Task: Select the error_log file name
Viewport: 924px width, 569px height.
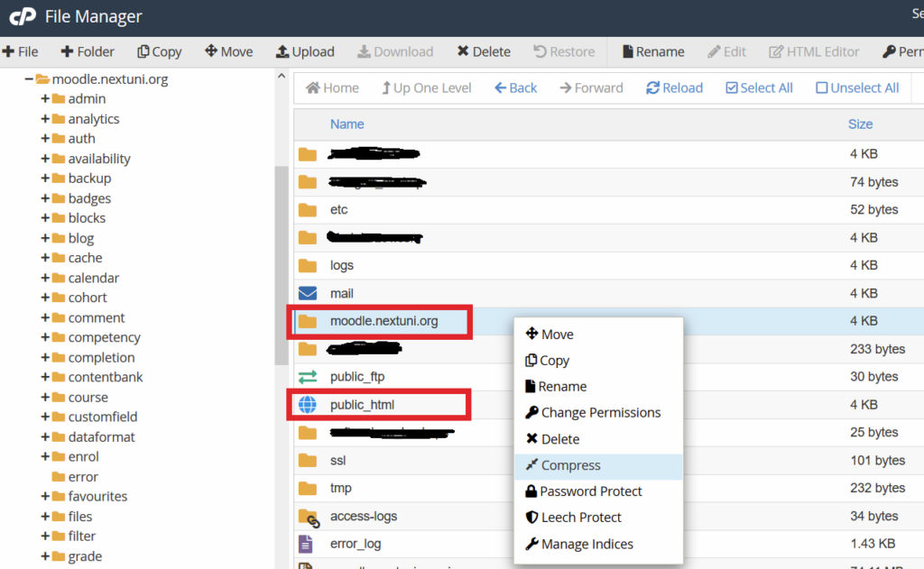Action: pos(356,544)
